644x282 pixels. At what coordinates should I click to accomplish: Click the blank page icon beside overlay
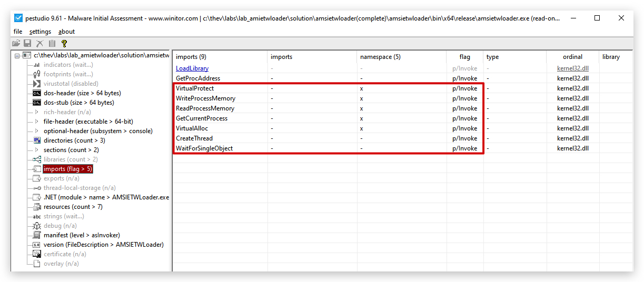(37, 264)
